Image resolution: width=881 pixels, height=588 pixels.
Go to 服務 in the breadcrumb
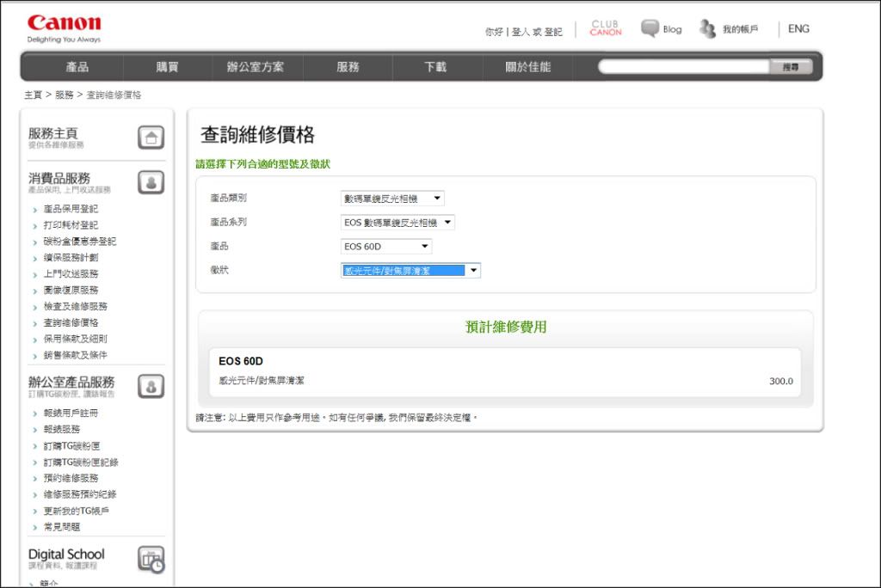[x=64, y=95]
